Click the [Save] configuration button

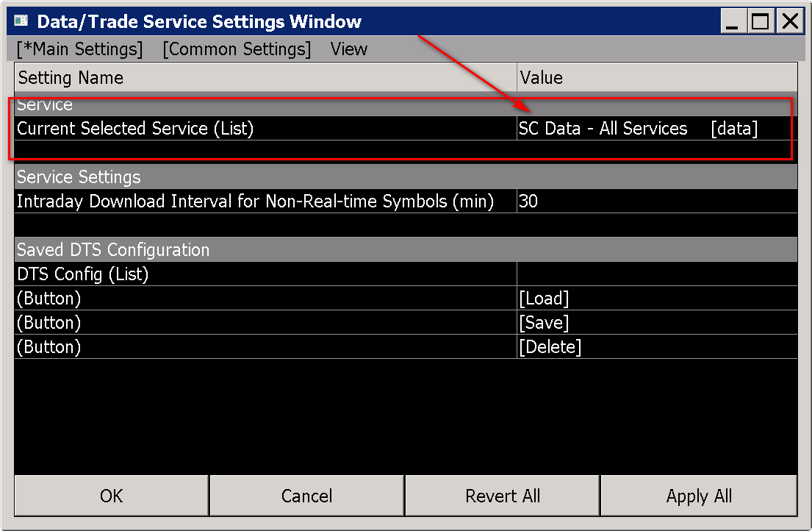point(544,323)
